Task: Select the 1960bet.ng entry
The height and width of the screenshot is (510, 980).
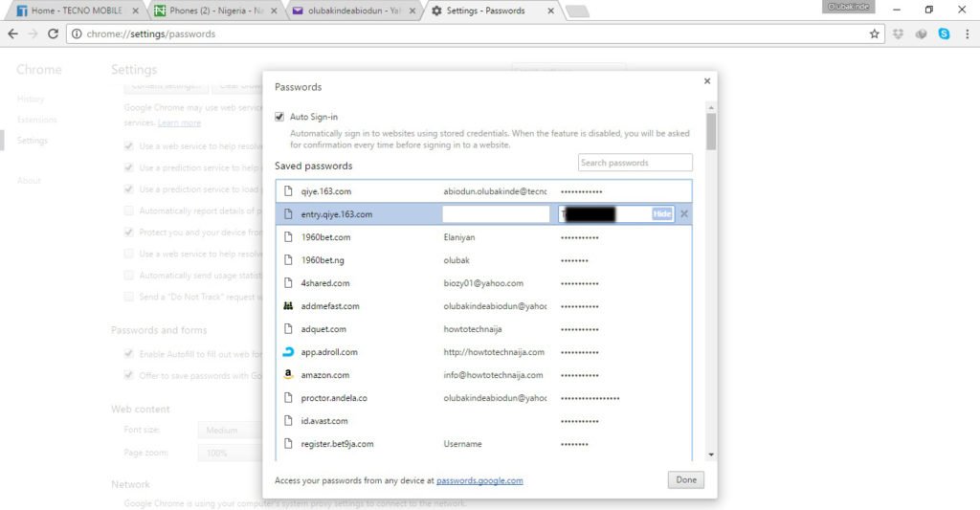Action: 483,260
